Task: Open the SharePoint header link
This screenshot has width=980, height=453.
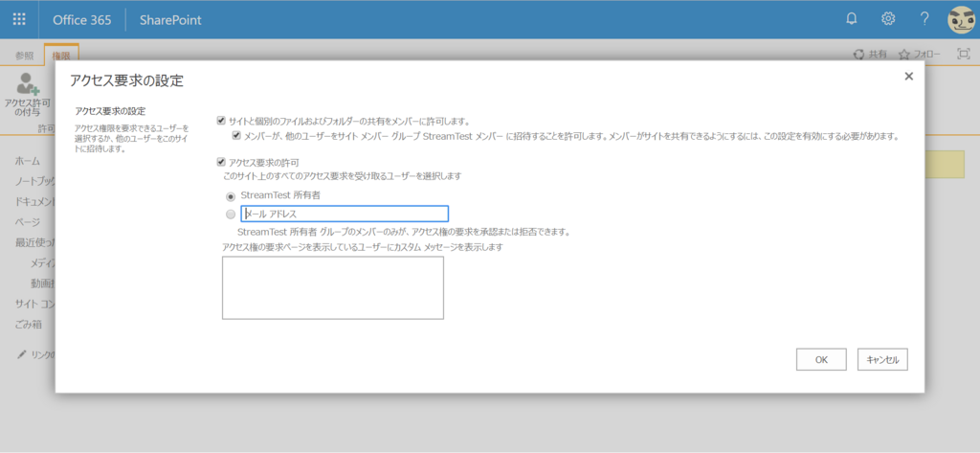Action: [x=170, y=20]
